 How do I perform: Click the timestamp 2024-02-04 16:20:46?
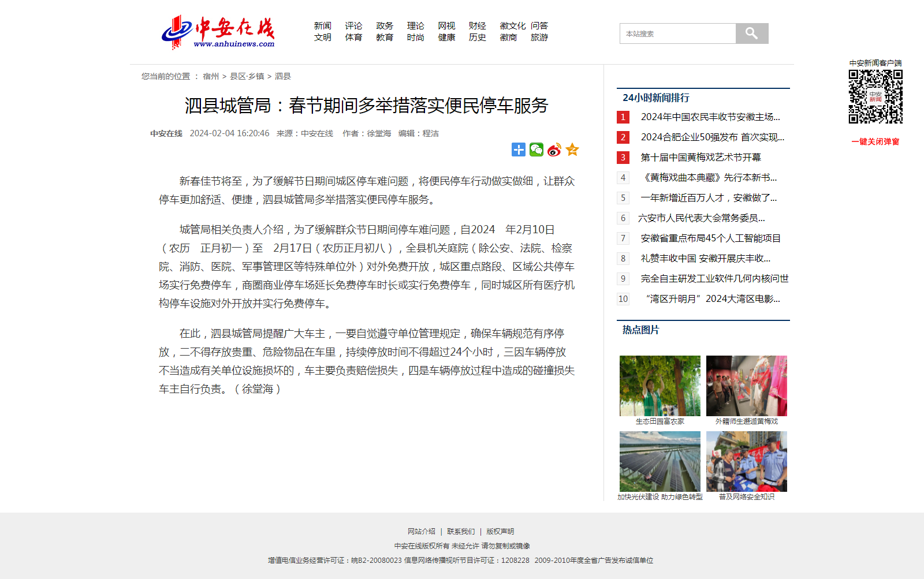(229, 133)
